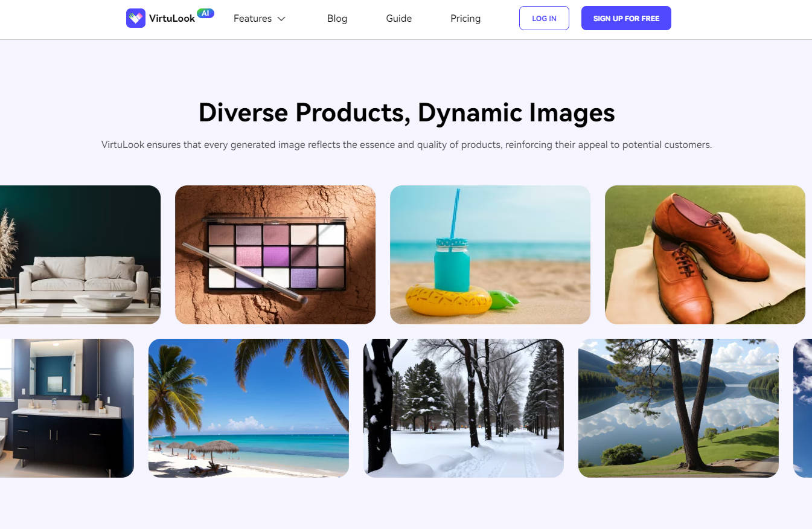Select the brown leather shoes image
The height and width of the screenshot is (529, 812).
coord(705,254)
